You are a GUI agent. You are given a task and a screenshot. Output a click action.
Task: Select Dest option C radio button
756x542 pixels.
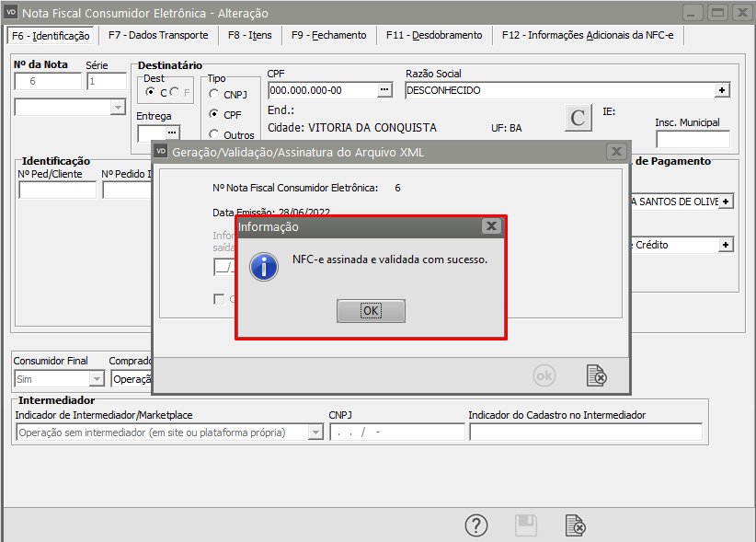[x=151, y=92]
